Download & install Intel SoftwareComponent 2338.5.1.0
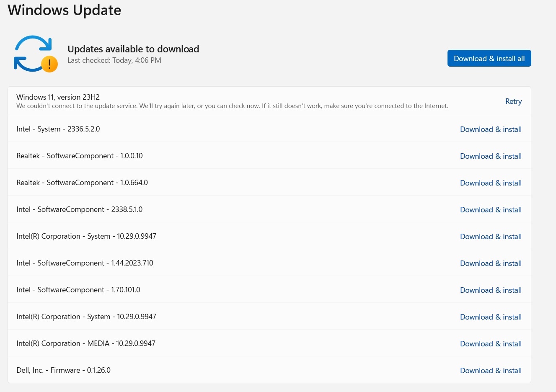 tap(491, 210)
